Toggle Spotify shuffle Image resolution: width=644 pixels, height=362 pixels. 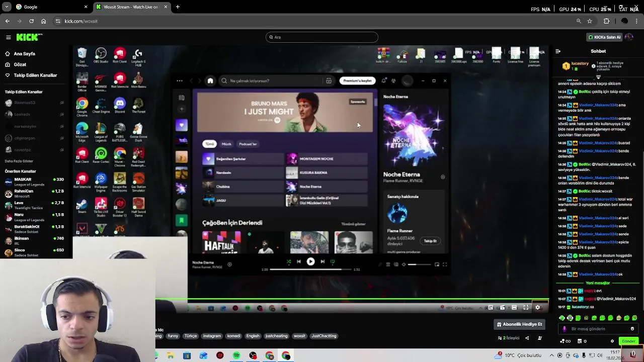288,262
